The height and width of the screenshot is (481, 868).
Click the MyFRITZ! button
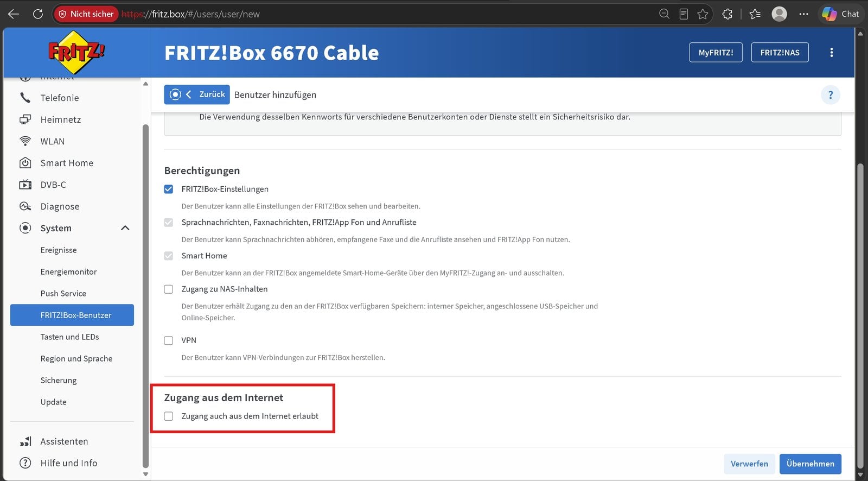[716, 53]
